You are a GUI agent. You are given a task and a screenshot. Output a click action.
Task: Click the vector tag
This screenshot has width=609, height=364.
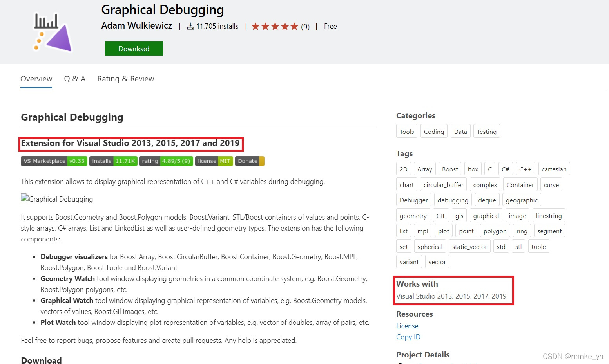pyautogui.click(x=437, y=262)
